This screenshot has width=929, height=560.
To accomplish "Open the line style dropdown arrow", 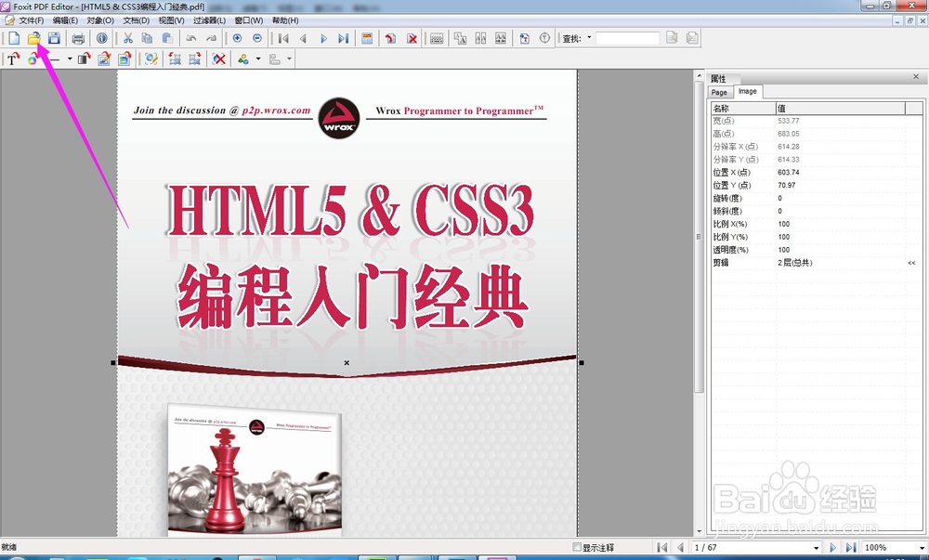I will tap(70, 59).
